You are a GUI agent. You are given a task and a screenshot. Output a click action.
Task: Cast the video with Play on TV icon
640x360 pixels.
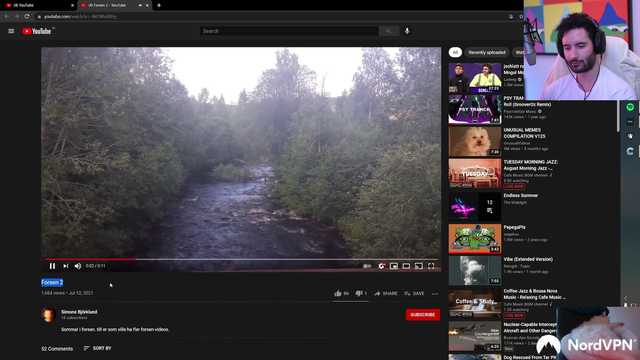[x=419, y=266]
